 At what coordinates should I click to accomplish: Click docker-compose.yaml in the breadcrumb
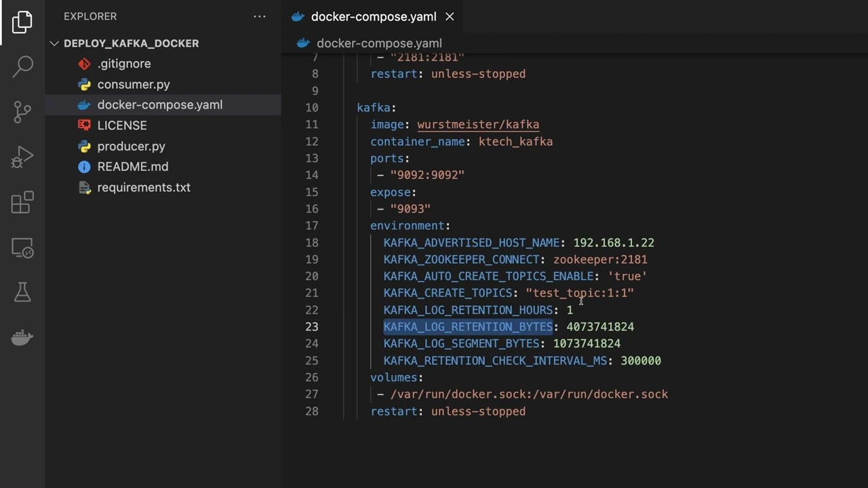[379, 43]
